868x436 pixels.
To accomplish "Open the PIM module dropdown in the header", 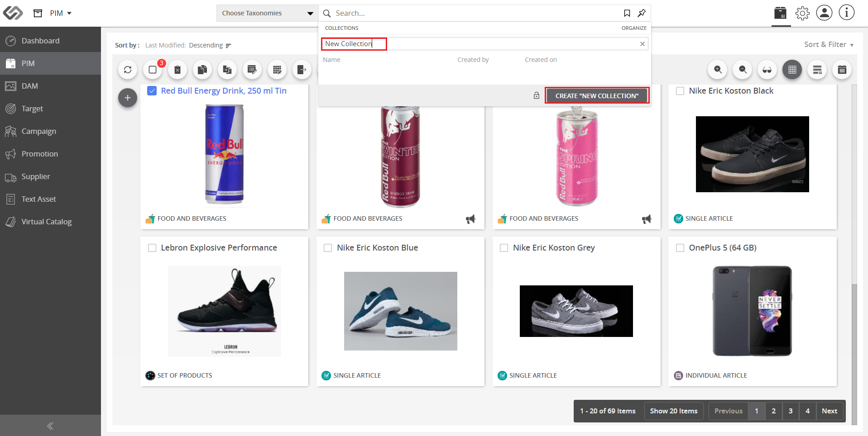I will pos(60,13).
